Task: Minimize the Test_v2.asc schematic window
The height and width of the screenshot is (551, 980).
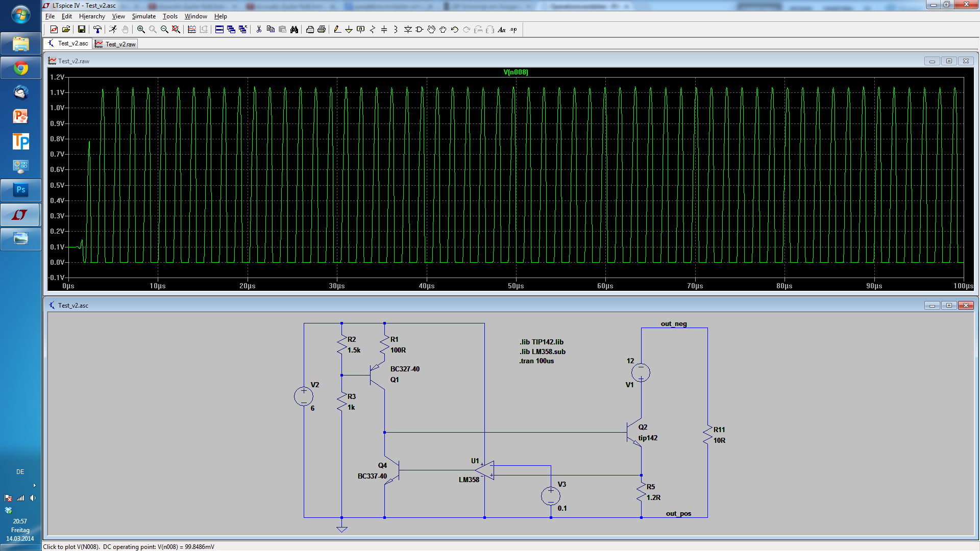Action: click(x=932, y=306)
